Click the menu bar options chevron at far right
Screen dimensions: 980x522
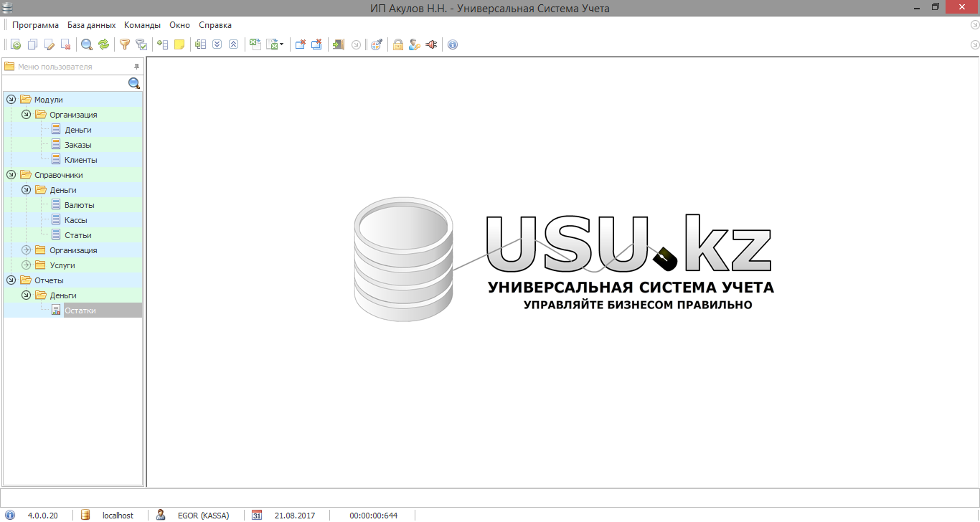click(x=974, y=25)
